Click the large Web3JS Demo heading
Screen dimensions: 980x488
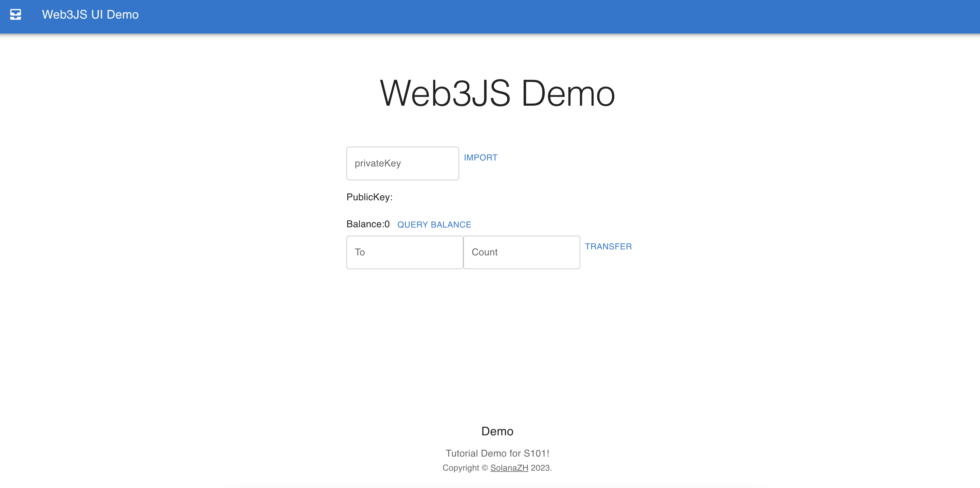point(497,93)
